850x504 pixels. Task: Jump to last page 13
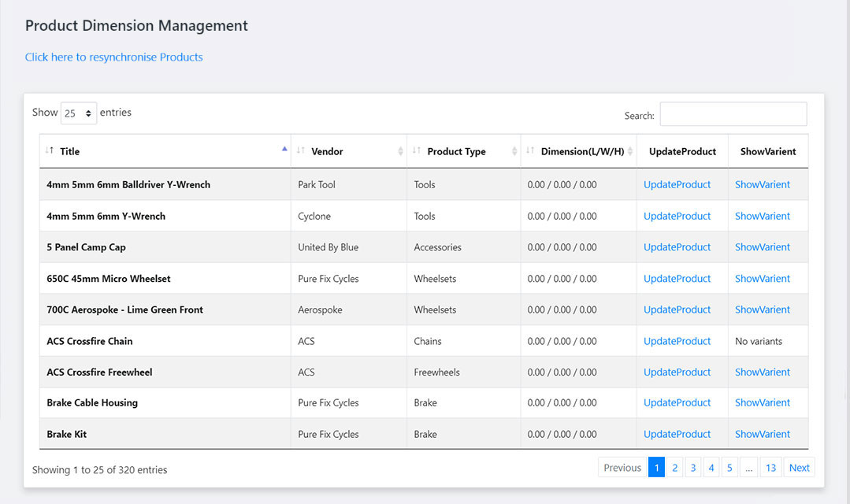770,468
